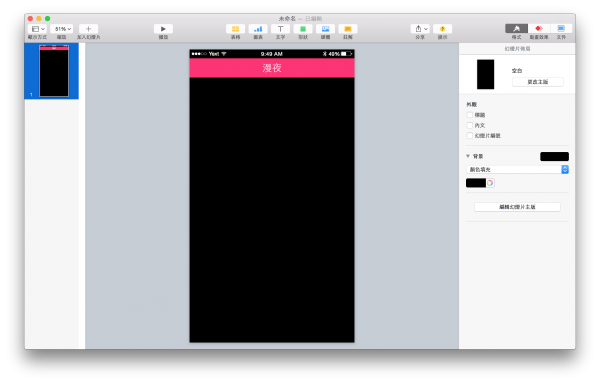The width and height of the screenshot is (600, 384).
Task: Add a comment with the yellow 註解 icon
Action: (x=348, y=29)
